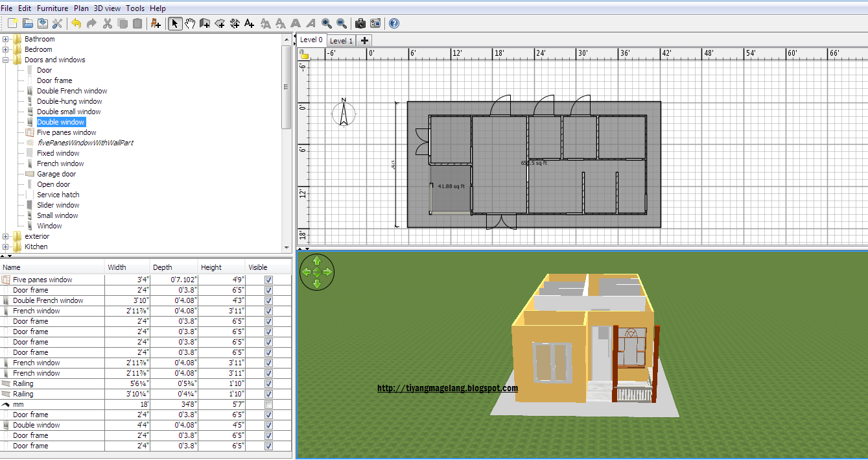Viewport: 868px width, 460px height.
Task: Toggle visibility of Railing 5'6¼" wide
Action: coord(268,383)
